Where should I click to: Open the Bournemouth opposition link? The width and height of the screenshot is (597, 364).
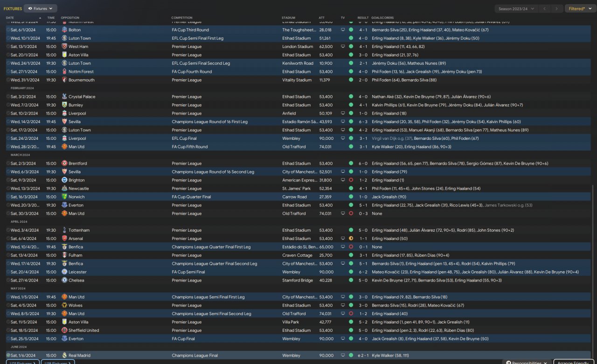[82, 80]
